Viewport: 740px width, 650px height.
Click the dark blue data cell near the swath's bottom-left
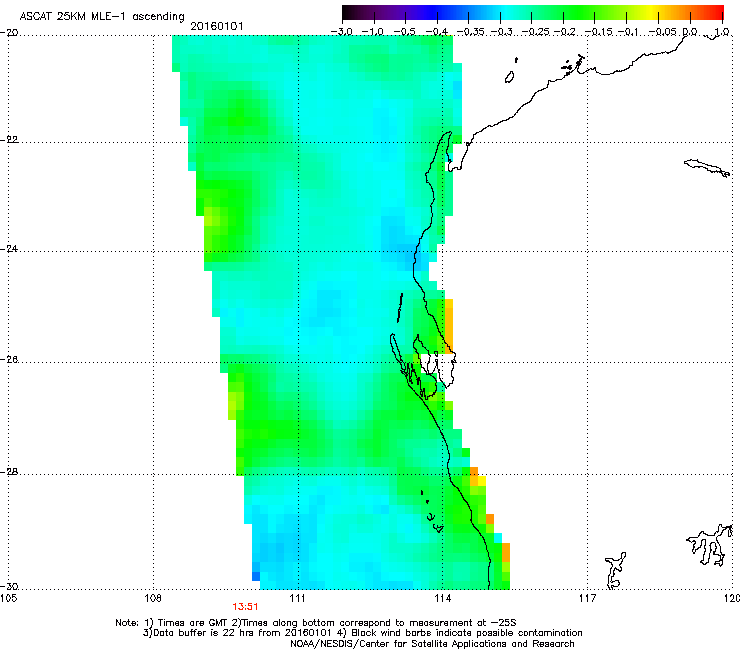(256, 576)
